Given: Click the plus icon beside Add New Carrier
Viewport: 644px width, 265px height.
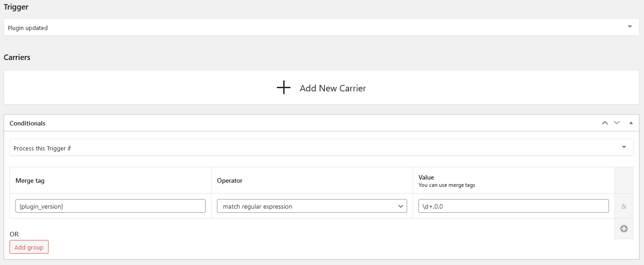Looking at the screenshot, I should click(283, 88).
